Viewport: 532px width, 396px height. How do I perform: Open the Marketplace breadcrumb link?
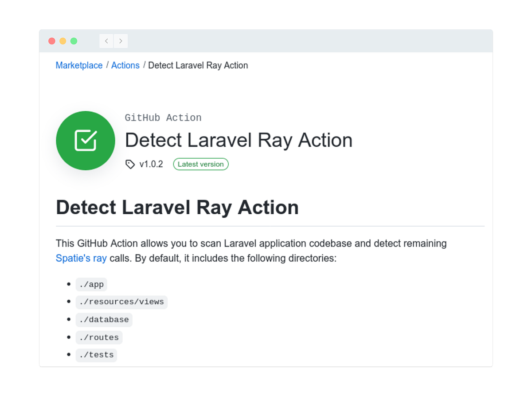coord(79,65)
